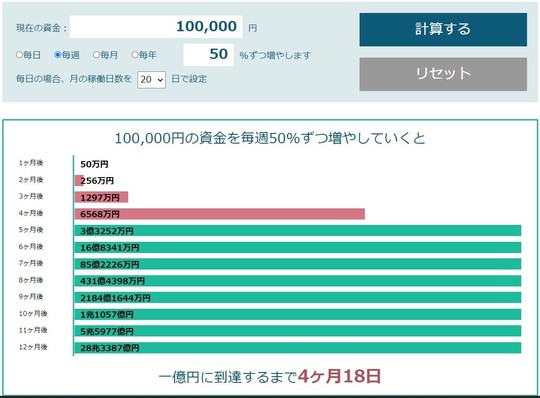Focus the percent increase field showing 50
The width and height of the screenshot is (540, 398).
point(208,54)
